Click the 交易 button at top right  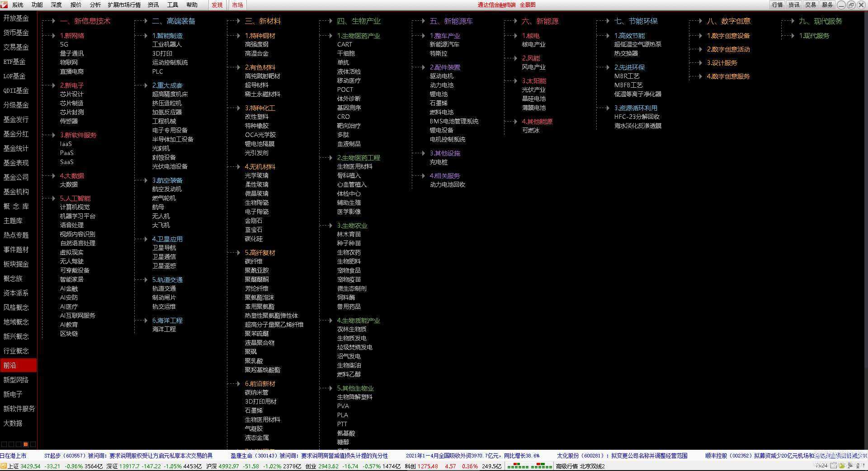tap(811, 5)
